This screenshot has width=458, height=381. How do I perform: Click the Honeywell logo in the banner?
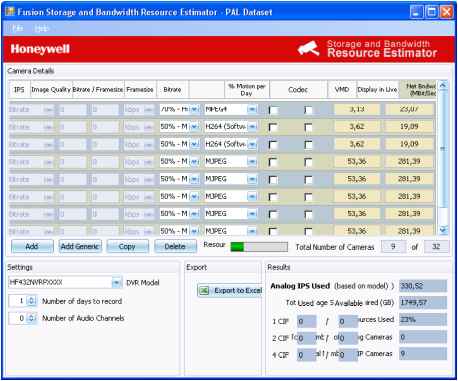point(40,49)
